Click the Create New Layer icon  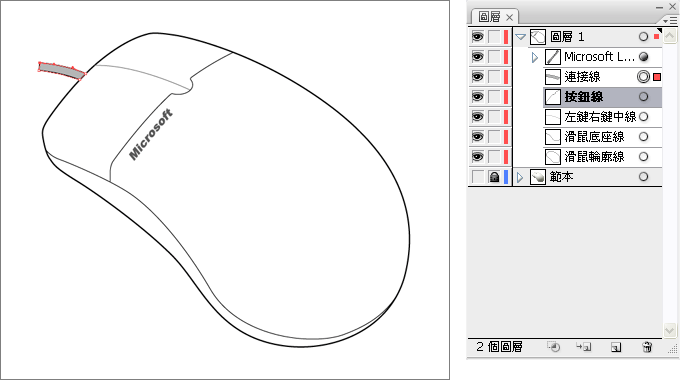pos(615,347)
